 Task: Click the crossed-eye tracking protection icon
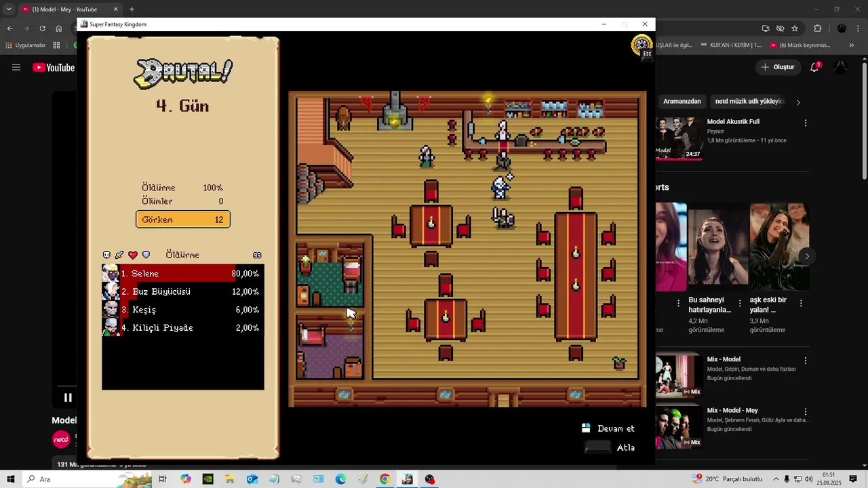781,28
